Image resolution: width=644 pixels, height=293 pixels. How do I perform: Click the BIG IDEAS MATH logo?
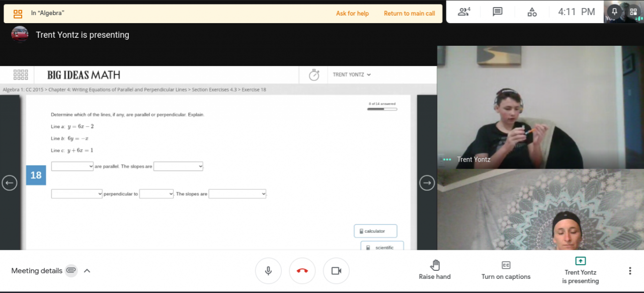(84, 75)
